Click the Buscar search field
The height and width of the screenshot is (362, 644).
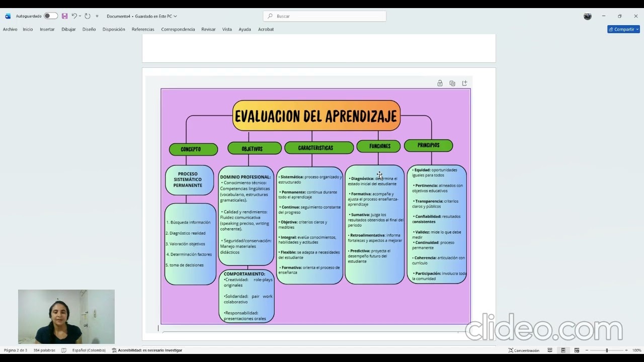325,16
